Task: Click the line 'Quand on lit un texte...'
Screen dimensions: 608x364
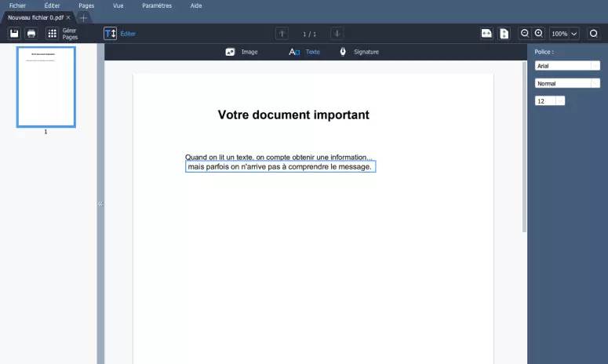Action: (279, 157)
